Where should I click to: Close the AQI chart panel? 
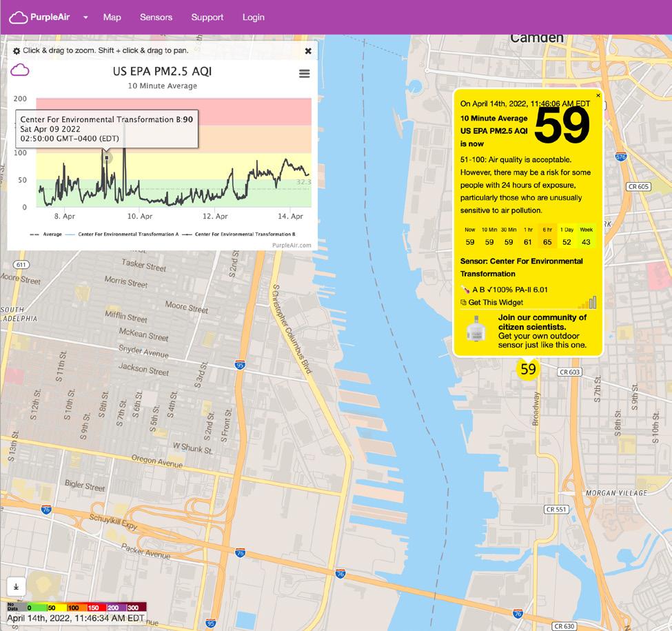tap(308, 51)
